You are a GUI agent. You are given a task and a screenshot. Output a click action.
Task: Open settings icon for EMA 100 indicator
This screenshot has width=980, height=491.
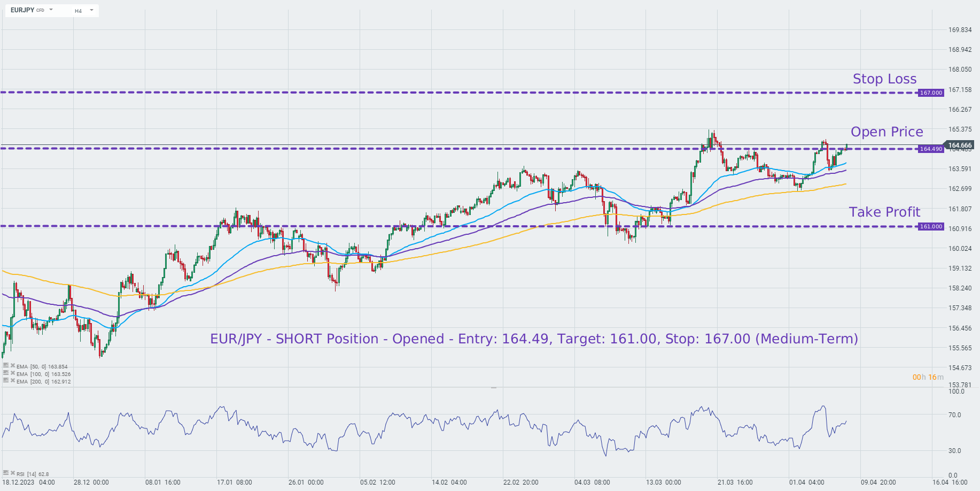coord(6,373)
